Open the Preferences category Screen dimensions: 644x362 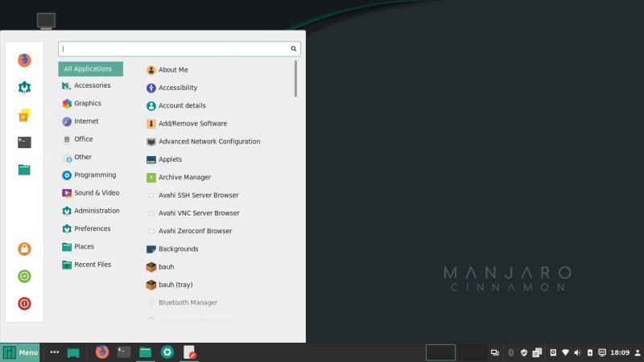[x=92, y=228]
